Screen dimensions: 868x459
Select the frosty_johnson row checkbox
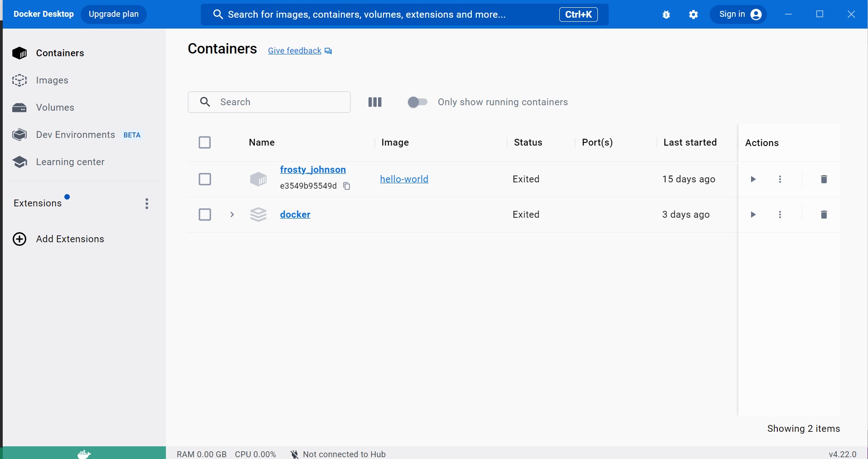[205, 179]
